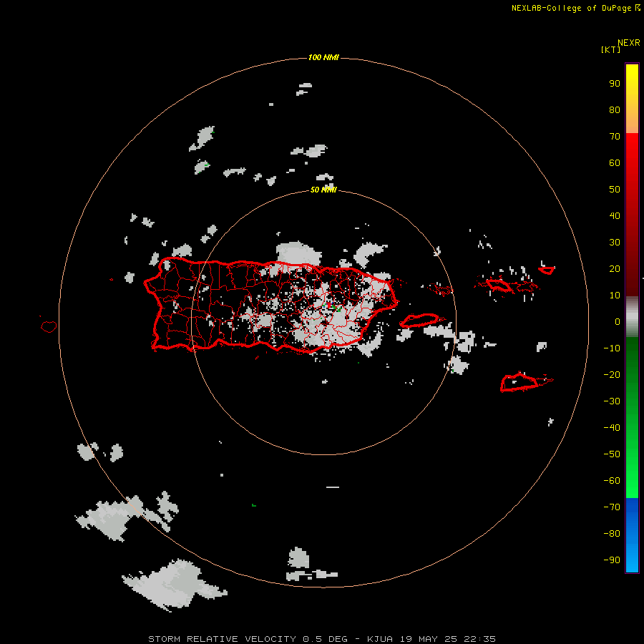Viewport: 644px width, 644px height.
Task: Click the Vieques island outline east of Puerto Rico
Action: 421,320
